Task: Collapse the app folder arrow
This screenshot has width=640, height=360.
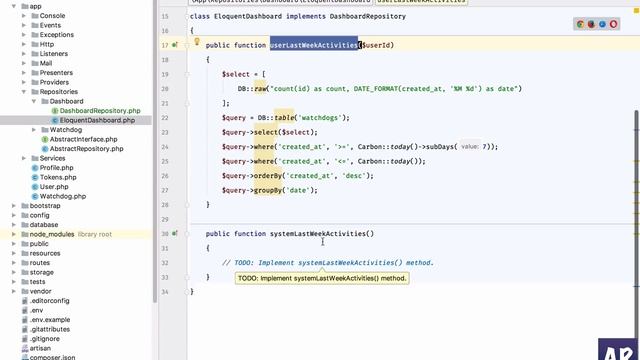Action: [14, 6]
